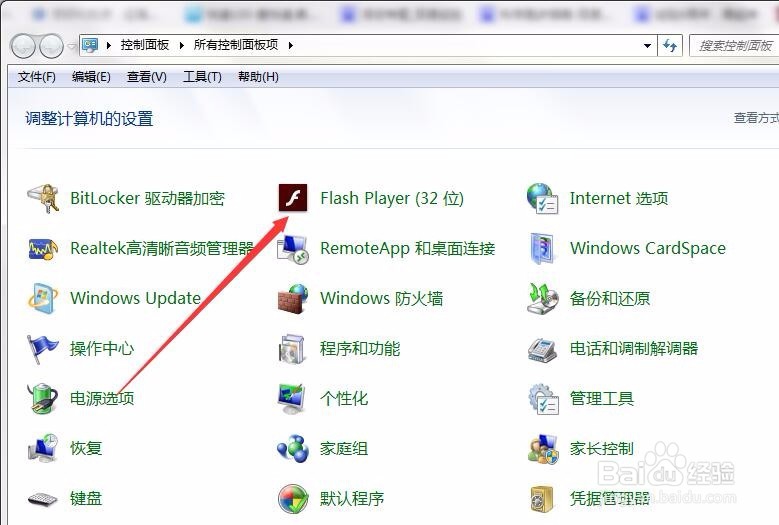Click the Realtek高清晰音频管理器 link
Viewport: 779px width, 525px height.
point(162,248)
